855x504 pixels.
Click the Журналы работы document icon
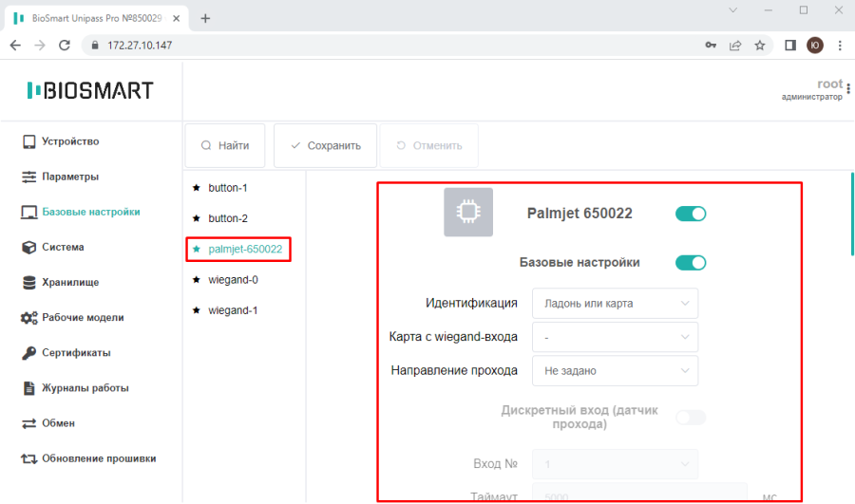[x=28, y=388]
